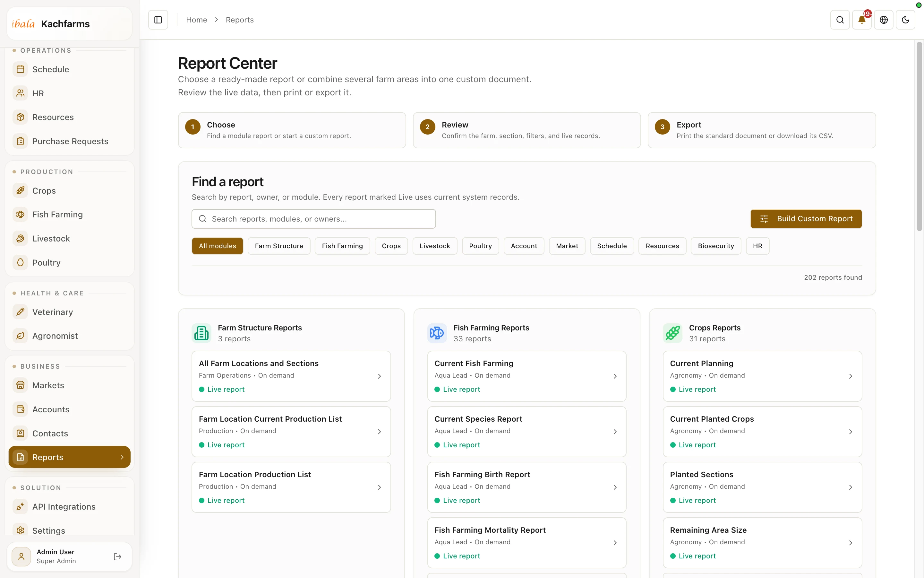Image resolution: width=924 pixels, height=578 pixels.
Task: Expand the Reports sidebar chevron
Action: pos(122,457)
